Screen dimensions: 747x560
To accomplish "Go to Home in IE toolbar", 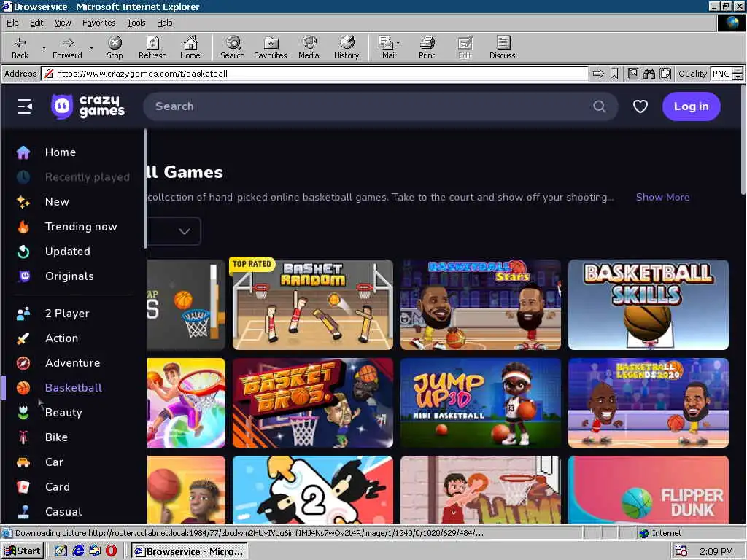I will tap(190, 47).
